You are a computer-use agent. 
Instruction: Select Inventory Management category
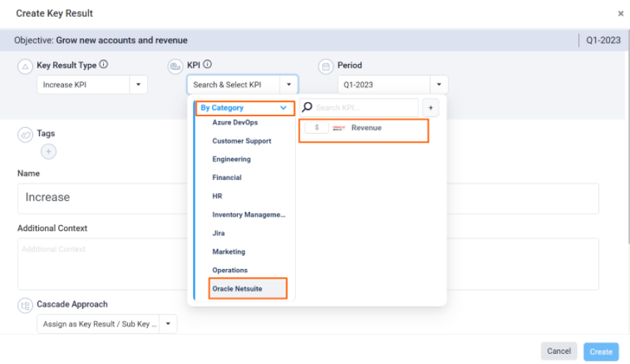click(x=249, y=215)
